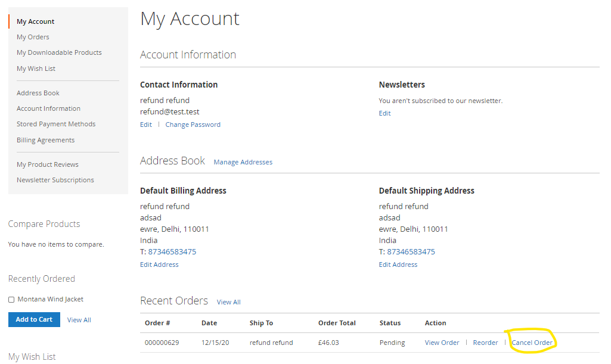Open My Wish List sidebar item
The width and height of the screenshot is (611, 364).
pyautogui.click(x=36, y=69)
